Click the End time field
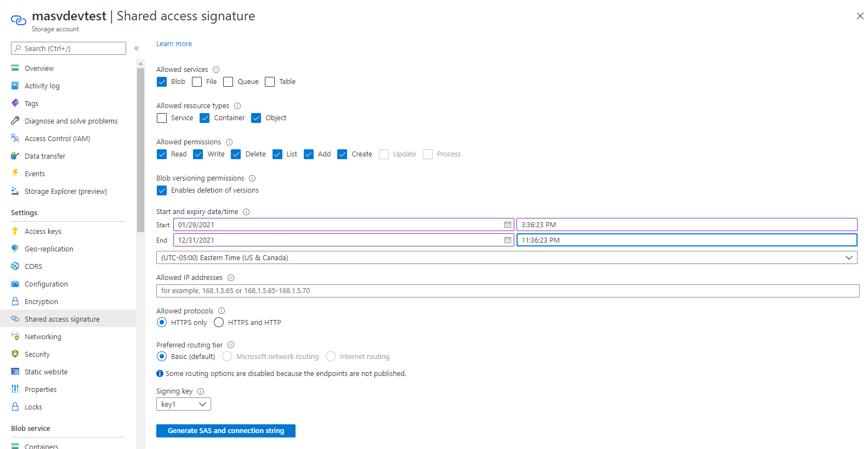 tap(687, 240)
